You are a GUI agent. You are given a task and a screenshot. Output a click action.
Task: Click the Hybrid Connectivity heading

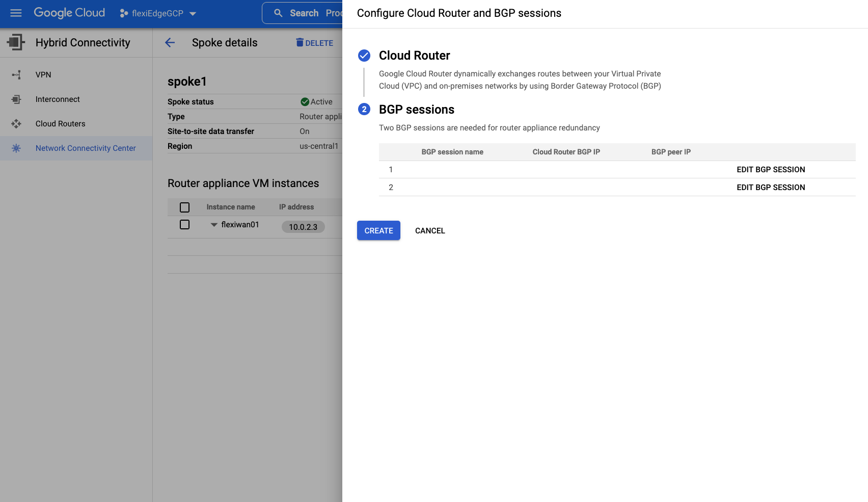pos(83,43)
